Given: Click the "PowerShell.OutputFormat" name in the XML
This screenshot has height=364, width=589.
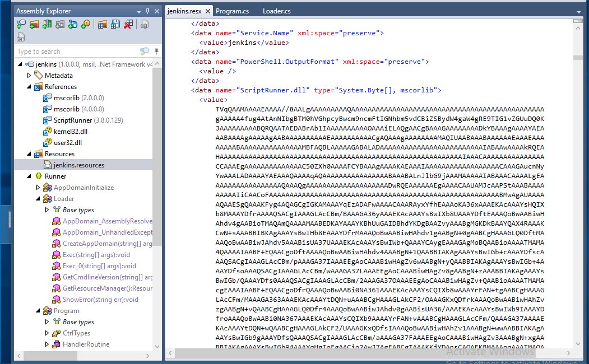Looking at the screenshot, I should 287,62.
